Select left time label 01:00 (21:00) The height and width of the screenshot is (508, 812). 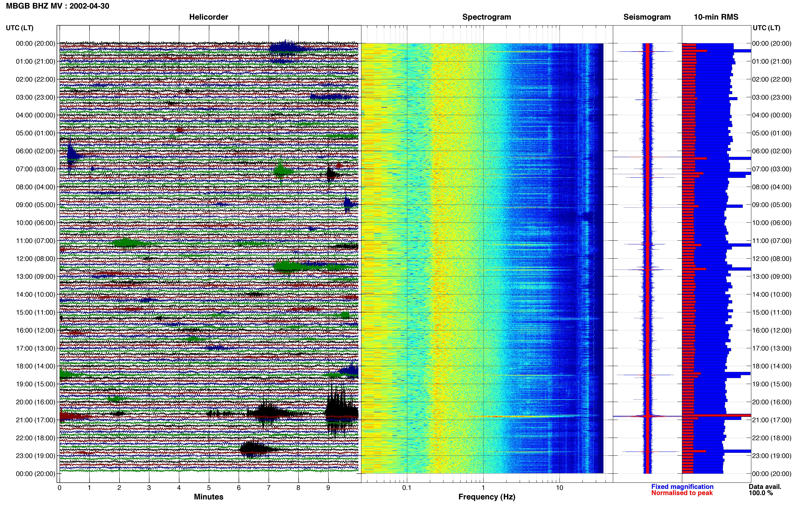click(x=36, y=61)
